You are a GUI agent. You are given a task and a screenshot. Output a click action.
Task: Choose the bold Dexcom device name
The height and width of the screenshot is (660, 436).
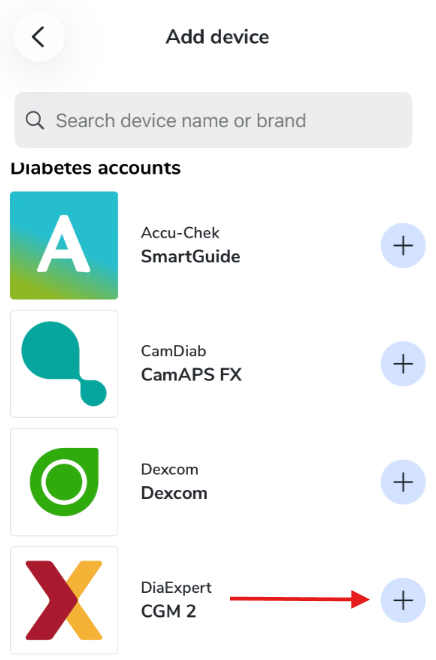[x=174, y=493]
